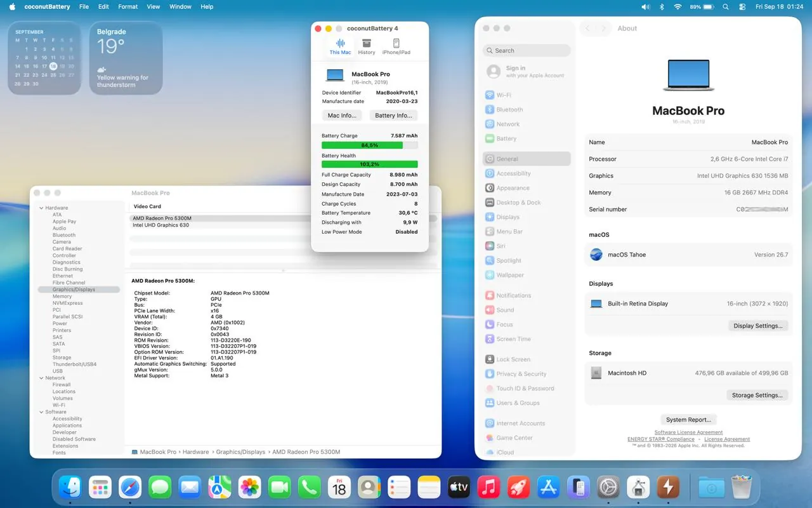This screenshot has height=508, width=812.
Task: Click the Mac Info... button
Action: pos(342,116)
